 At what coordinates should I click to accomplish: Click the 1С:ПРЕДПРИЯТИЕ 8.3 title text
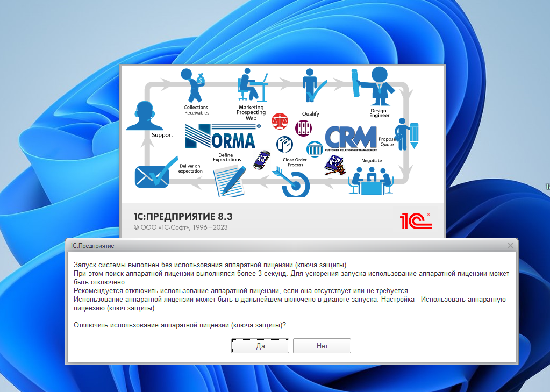[183, 217]
